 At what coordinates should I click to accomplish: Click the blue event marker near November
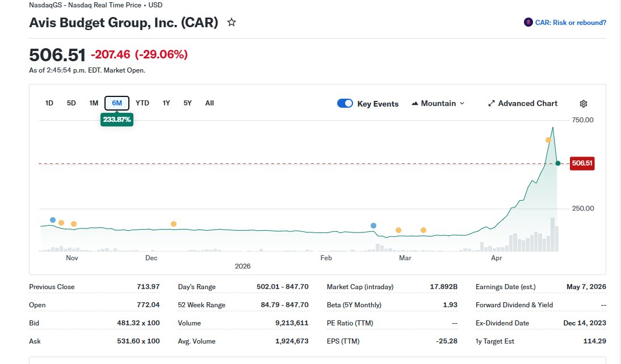pos(53,220)
